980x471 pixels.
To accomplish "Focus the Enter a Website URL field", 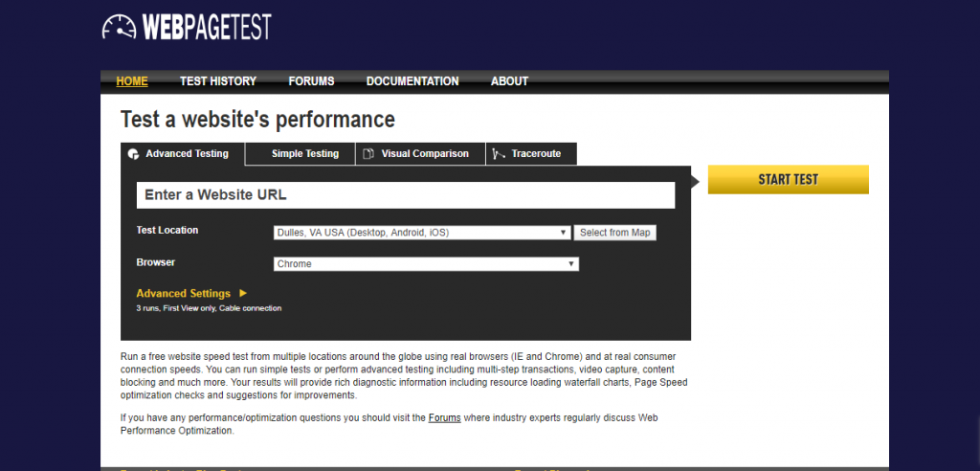I will click(x=406, y=195).
